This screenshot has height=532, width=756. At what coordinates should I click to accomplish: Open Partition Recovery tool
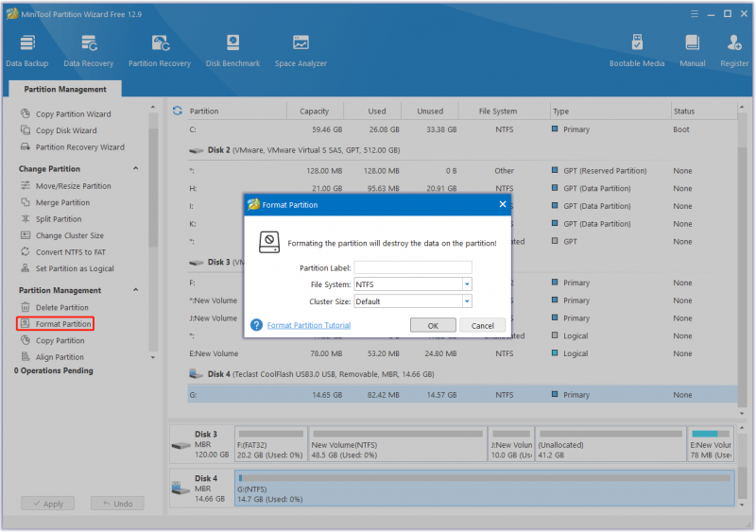pyautogui.click(x=159, y=50)
